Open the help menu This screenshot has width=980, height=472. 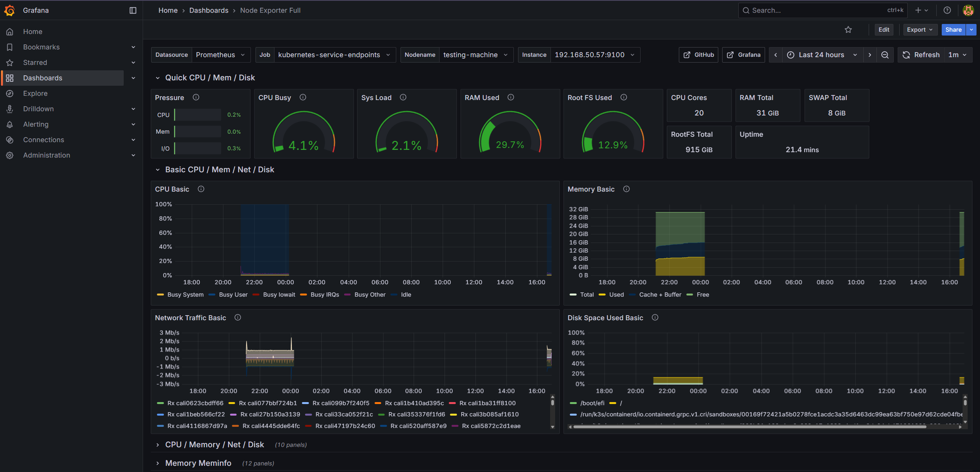(947, 10)
